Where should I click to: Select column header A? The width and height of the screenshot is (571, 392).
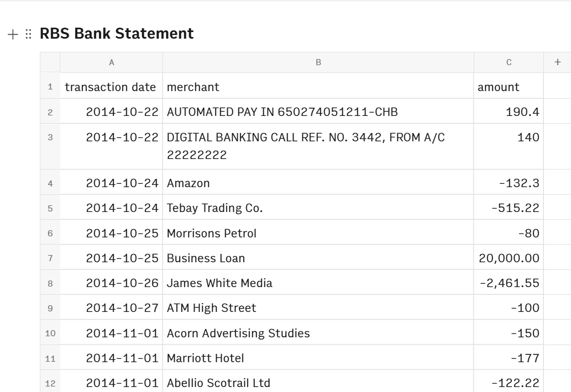[x=111, y=62]
